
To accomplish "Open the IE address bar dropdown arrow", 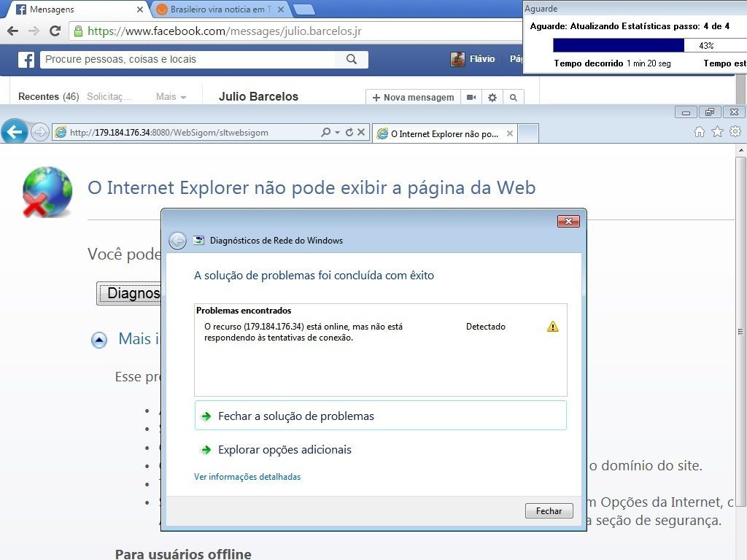I will pyautogui.click(x=337, y=133).
